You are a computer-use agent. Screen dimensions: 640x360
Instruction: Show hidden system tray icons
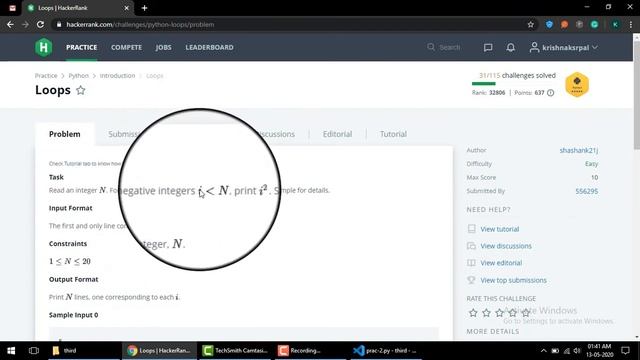point(543,351)
